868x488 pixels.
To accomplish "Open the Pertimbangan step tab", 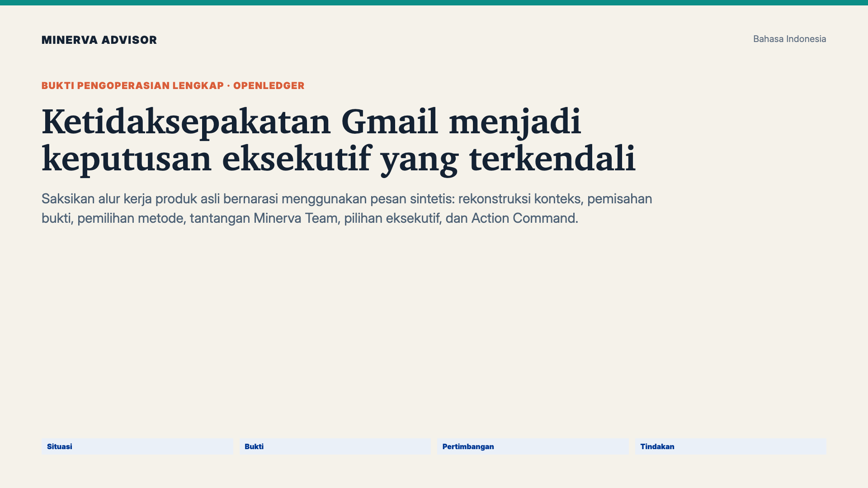I will [533, 446].
